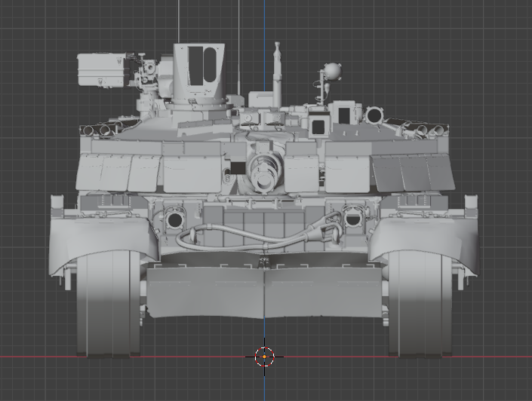Click the right half of the lower front skirt
Viewport: 532px width, 401px height.
324,292
